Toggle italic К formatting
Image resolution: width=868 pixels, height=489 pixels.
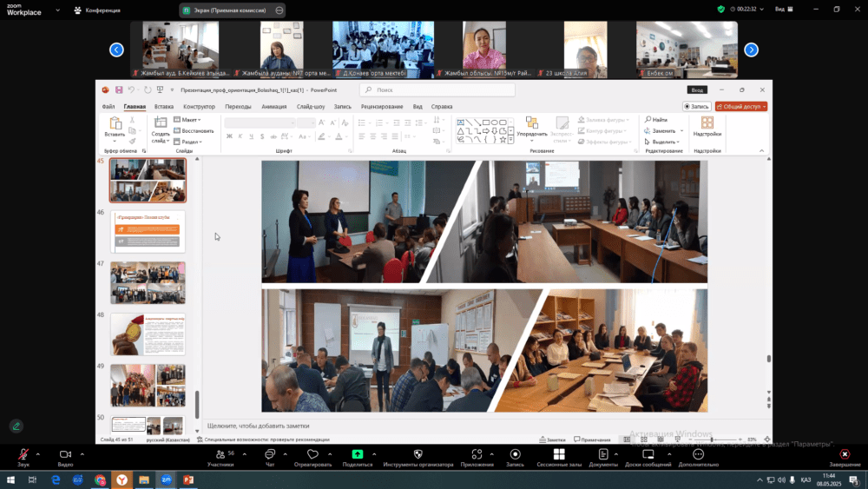pos(240,136)
